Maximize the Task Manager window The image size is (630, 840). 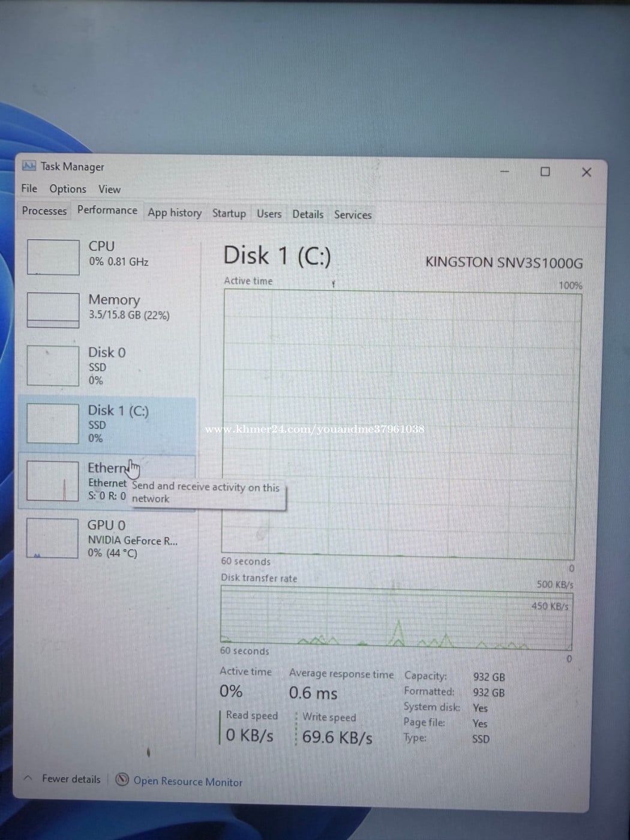click(545, 172)
